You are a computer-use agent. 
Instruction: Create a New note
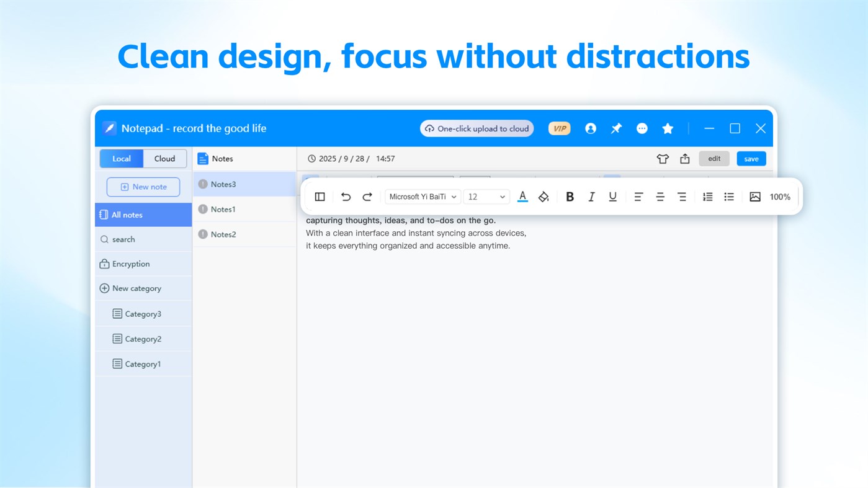(x=143, y=187)
